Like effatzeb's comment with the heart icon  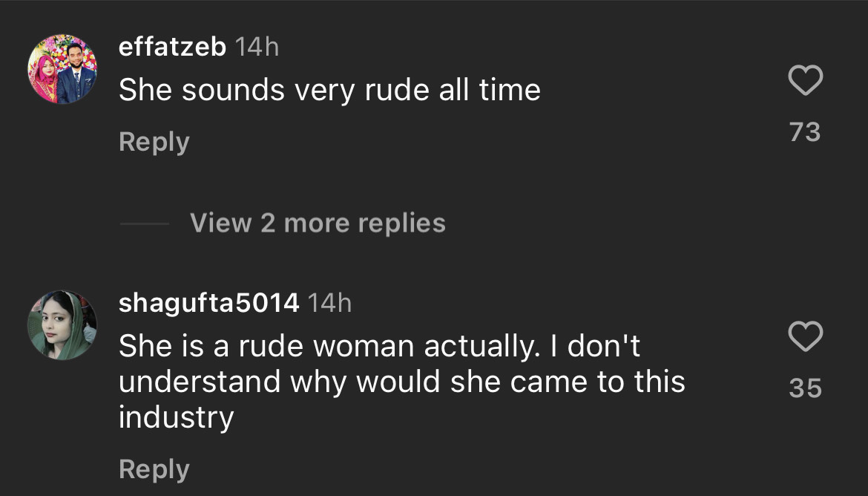click(805, 81)
